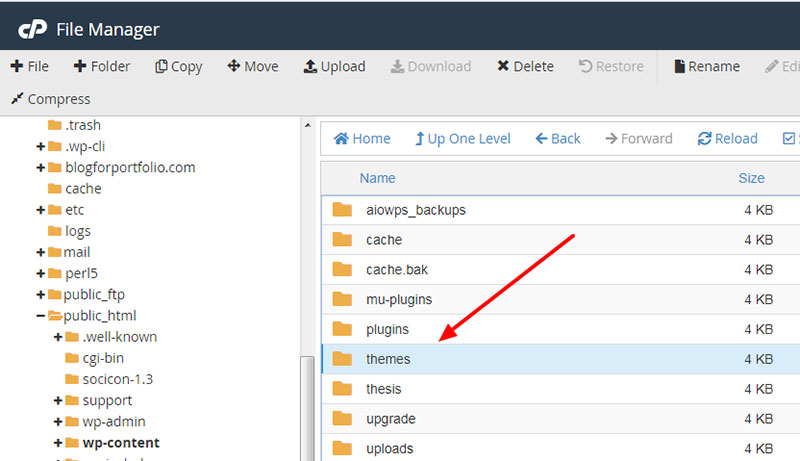Navigate Up One Level
Screen dimensions: 800x461
point(463,139)
